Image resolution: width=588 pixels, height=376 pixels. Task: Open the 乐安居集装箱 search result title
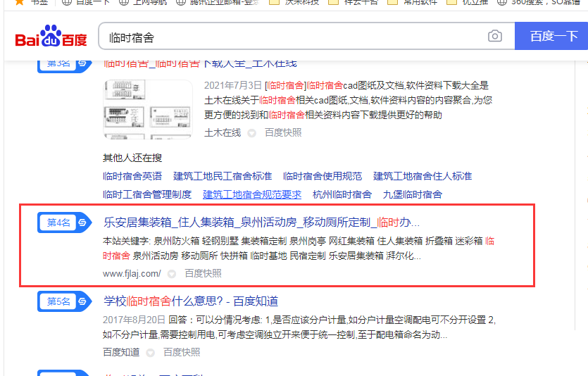point(261,223)
